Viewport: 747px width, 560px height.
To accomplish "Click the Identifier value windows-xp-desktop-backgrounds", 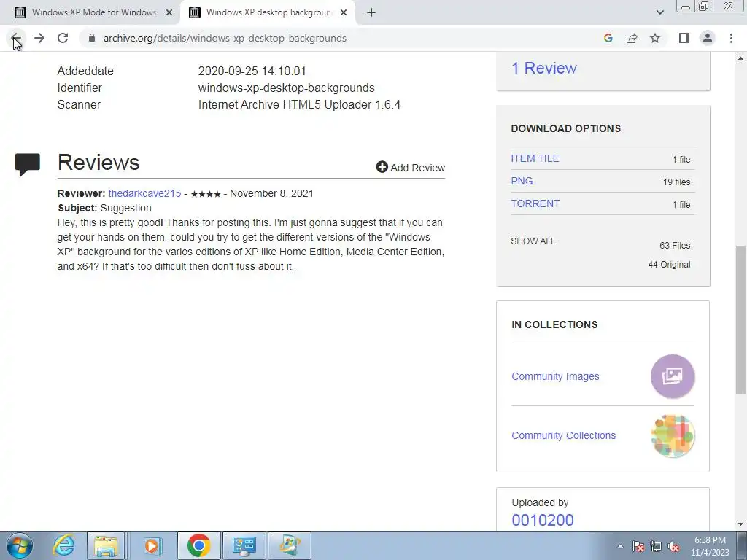I will 286,87.
